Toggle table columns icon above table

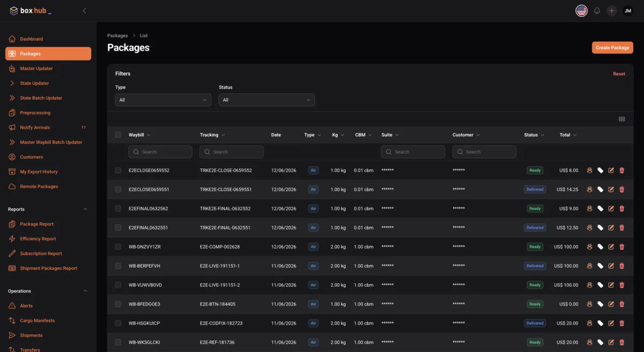pos(622,119)
